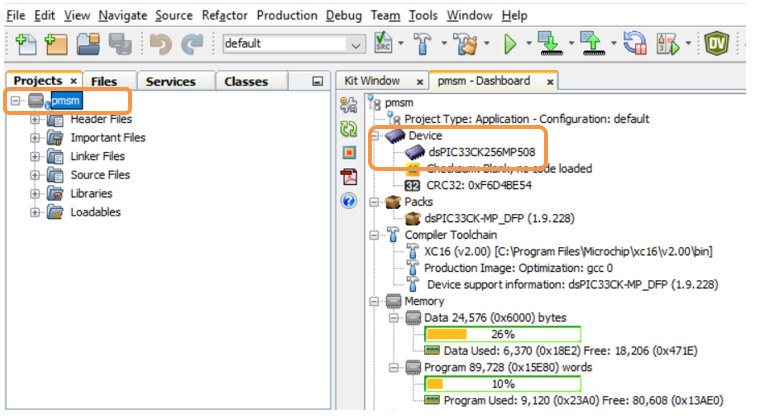Viewport: 758px width, 418px height.
Task: Open the Navigate menu
Action: coord(123,15)
